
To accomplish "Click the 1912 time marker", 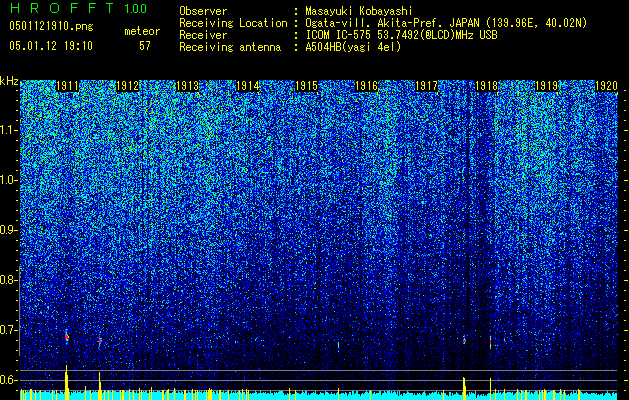I will point(127,86).
